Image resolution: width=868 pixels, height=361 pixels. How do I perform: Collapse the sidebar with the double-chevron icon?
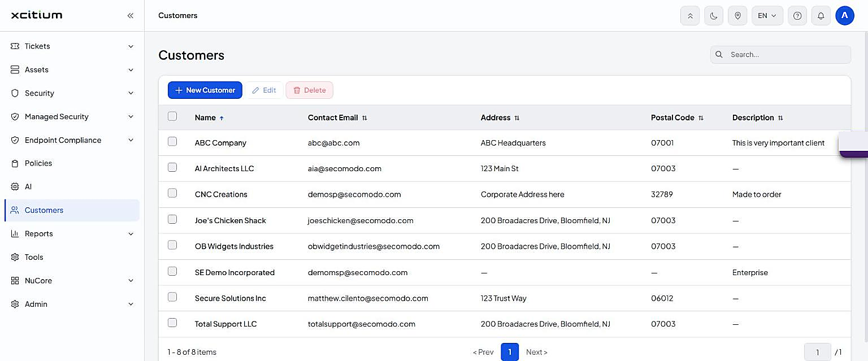[x=131, y=15]
